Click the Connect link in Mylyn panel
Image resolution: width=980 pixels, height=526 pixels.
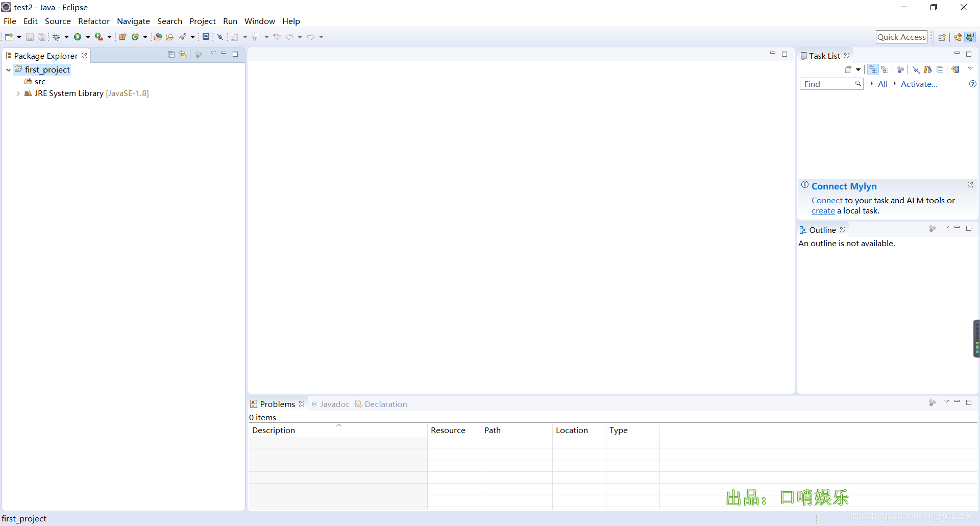[x=827, y=201]
